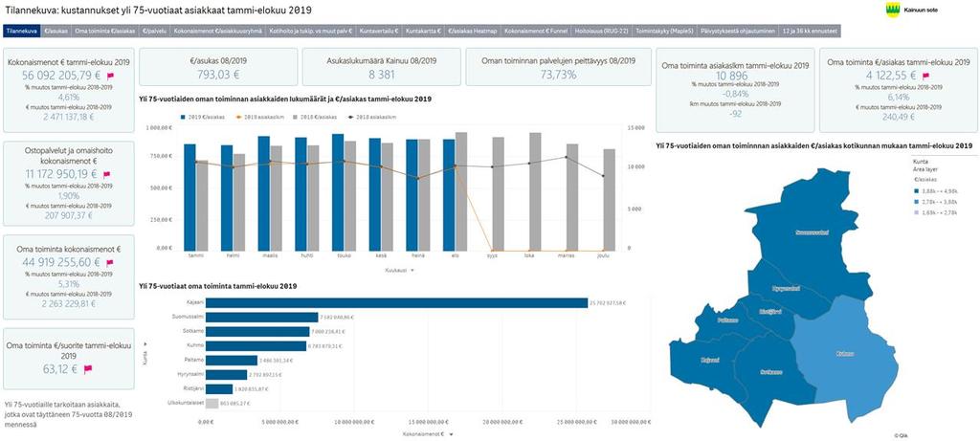Click the elo label on month axis

coord(454,254)
